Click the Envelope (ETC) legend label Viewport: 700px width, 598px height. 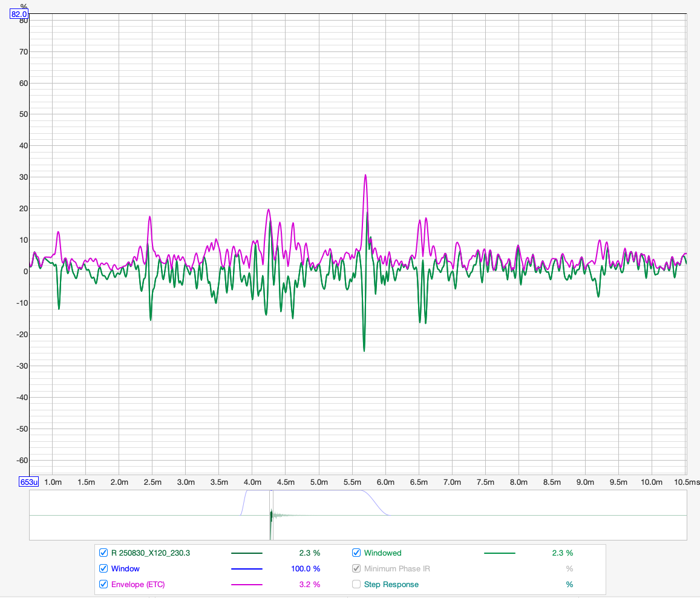pyautogui.click(x=138, y=584)
